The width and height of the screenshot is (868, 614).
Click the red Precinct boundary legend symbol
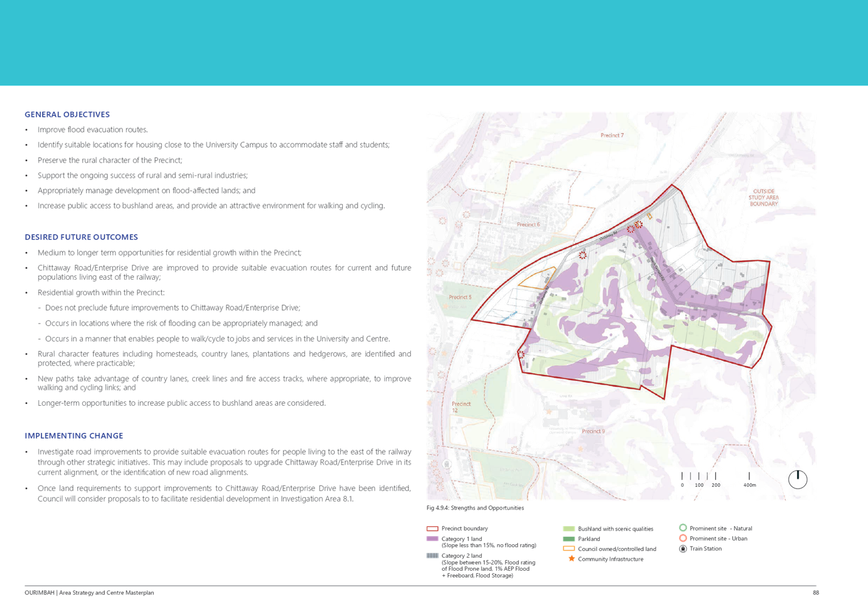tap(432, 529)
